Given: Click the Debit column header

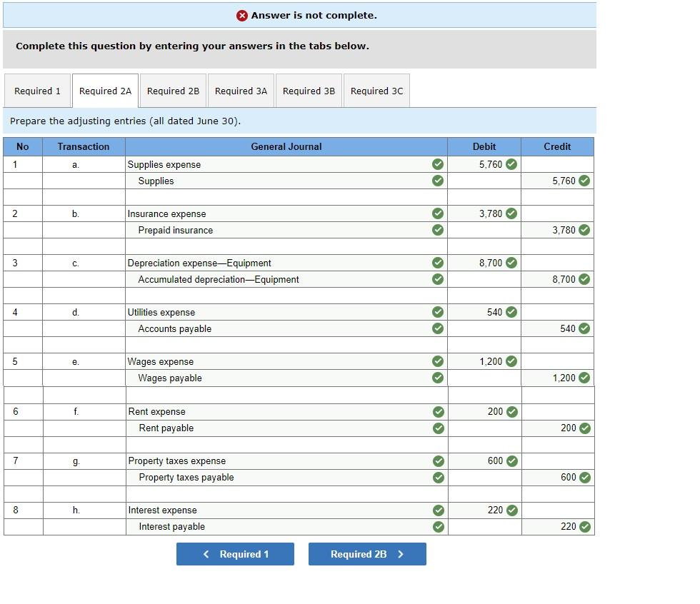Looking at the screenshot, I should tap(484, 147).
